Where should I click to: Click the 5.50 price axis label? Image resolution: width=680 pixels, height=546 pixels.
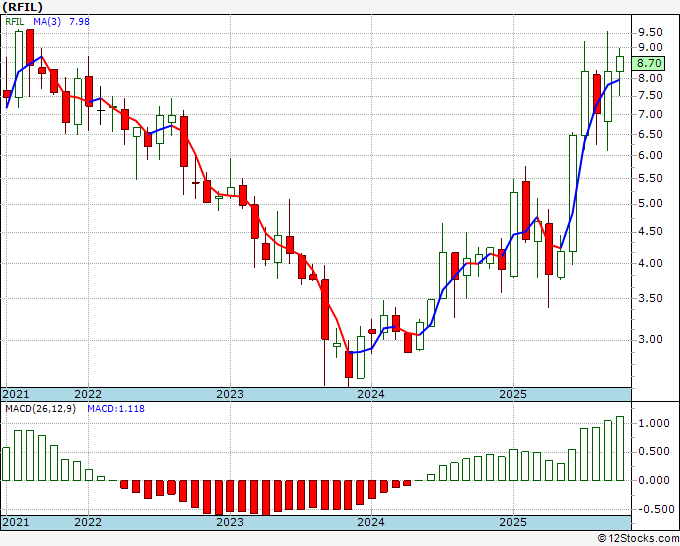(x=650, y=178)
